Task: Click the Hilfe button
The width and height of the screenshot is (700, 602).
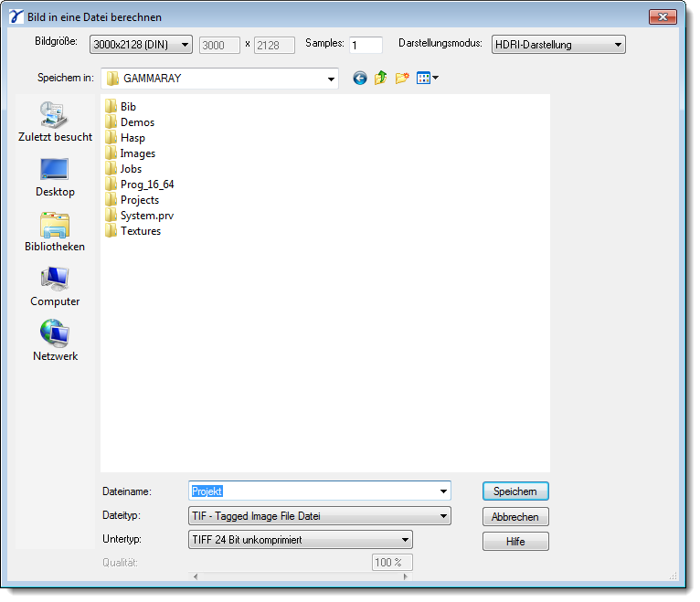Action: [515, 542]
